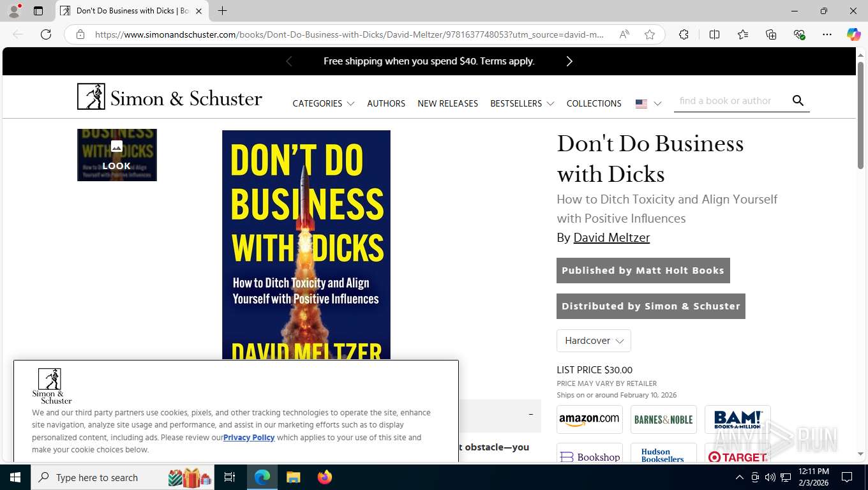Open the notification center
Screen dimensions: 868x490
(847, 477)
